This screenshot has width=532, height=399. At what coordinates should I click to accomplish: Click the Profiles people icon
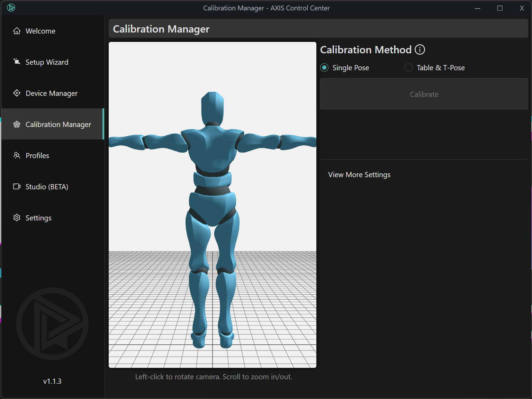(x=17, y=155)
